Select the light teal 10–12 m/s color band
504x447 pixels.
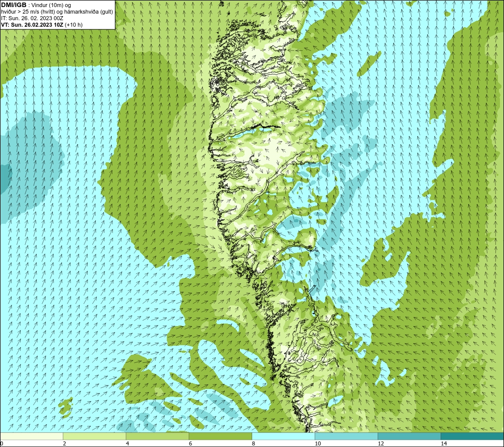click(x=347, y=436)
